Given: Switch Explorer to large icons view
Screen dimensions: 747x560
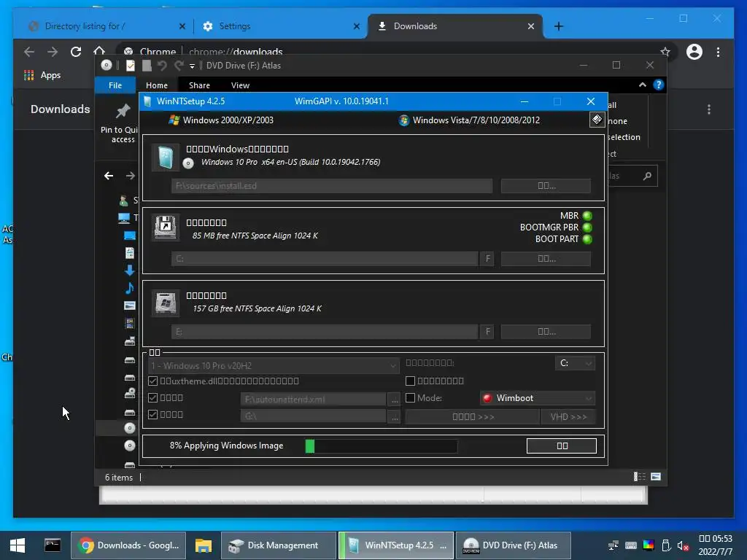Looking at the screenshot, I should click(656, 477).
